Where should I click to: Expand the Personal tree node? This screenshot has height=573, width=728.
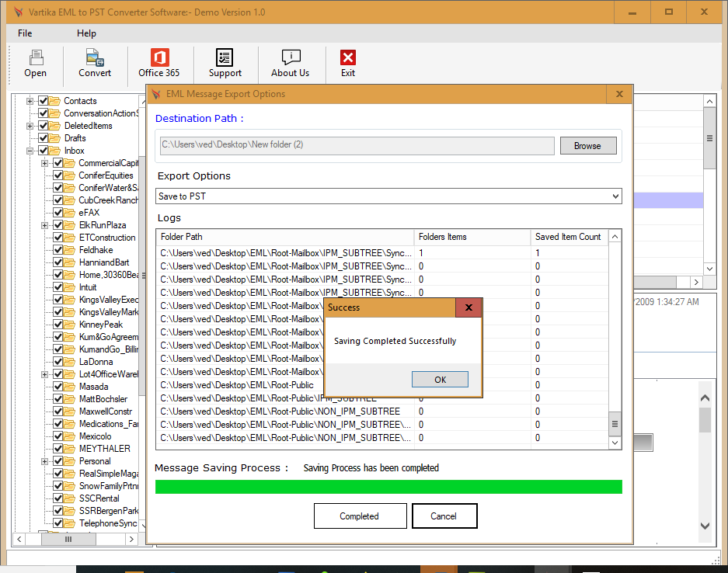(44, 461)
